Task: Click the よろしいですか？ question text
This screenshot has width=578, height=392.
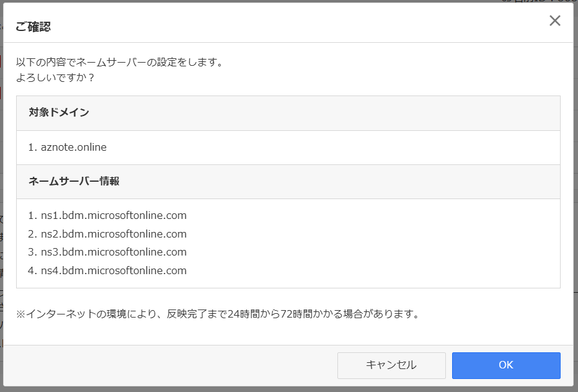Action: [55, 79]
